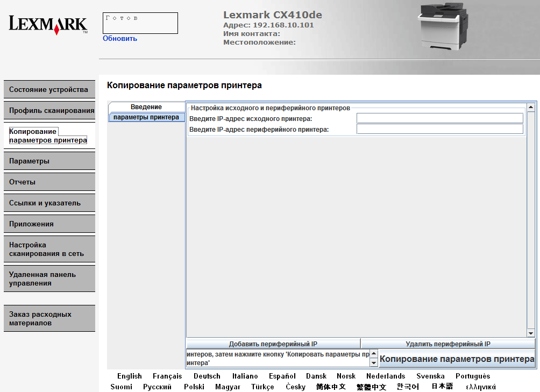This screenshot has width=540, height=392.
Task: Click the Готов status box
Action: (140, 23)
